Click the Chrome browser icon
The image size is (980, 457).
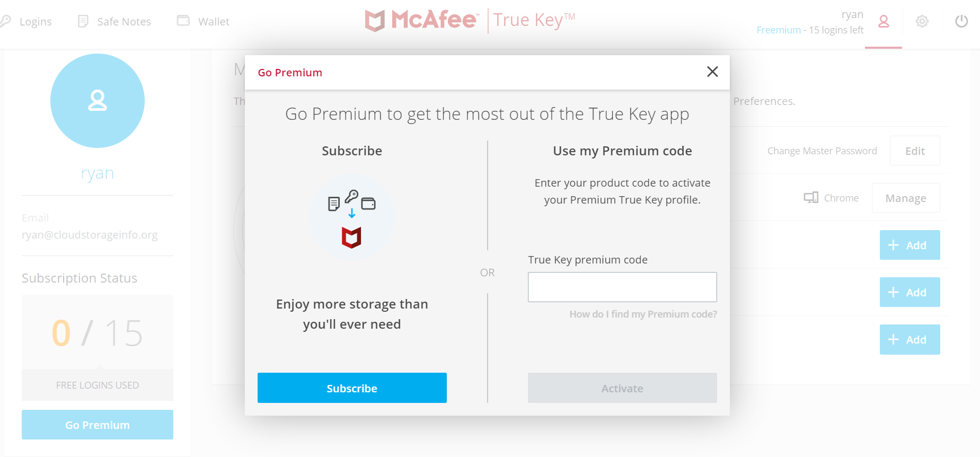[x=810, y=197]
